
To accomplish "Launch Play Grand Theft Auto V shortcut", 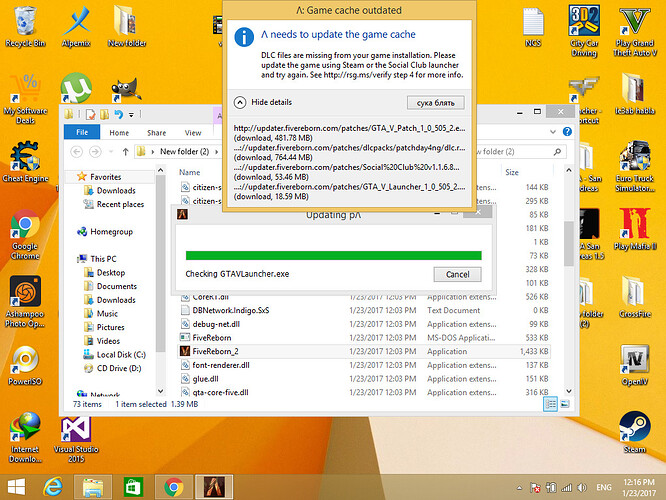I will (x=635, y=31).
